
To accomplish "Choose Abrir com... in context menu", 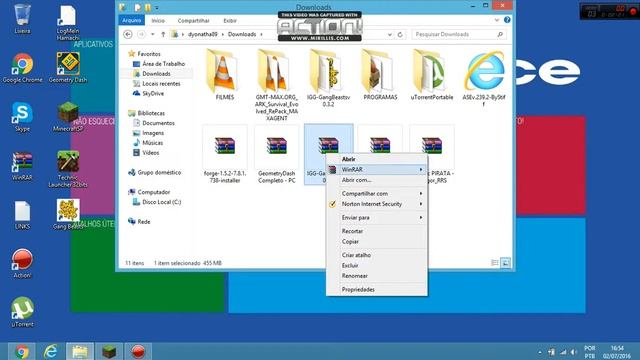I will (377, 180).
